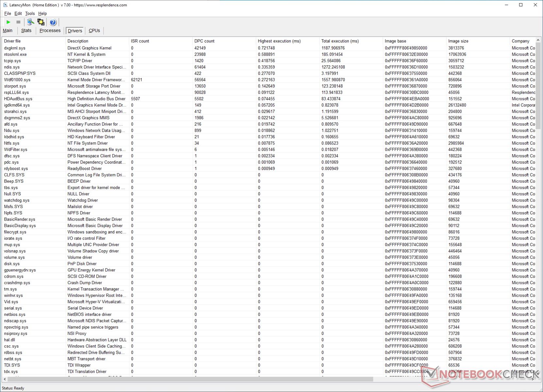The image size is (543, 392).
Task: Click the 'ReadyBoost Driver' description cell
Action: (85, 169)
